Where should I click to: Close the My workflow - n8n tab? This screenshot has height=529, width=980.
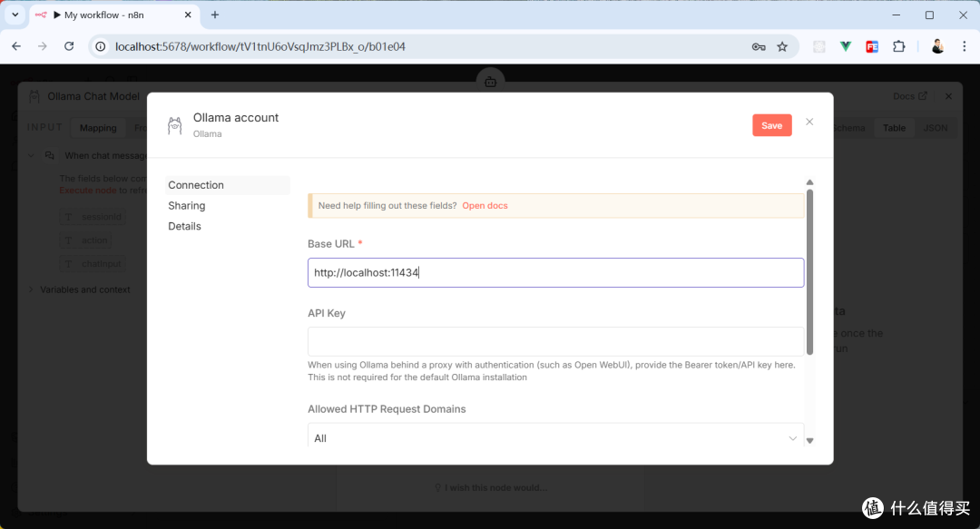(188, 15)
